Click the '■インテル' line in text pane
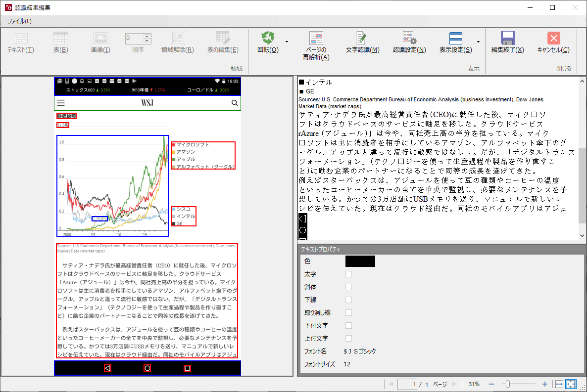 tap(316, 82)
